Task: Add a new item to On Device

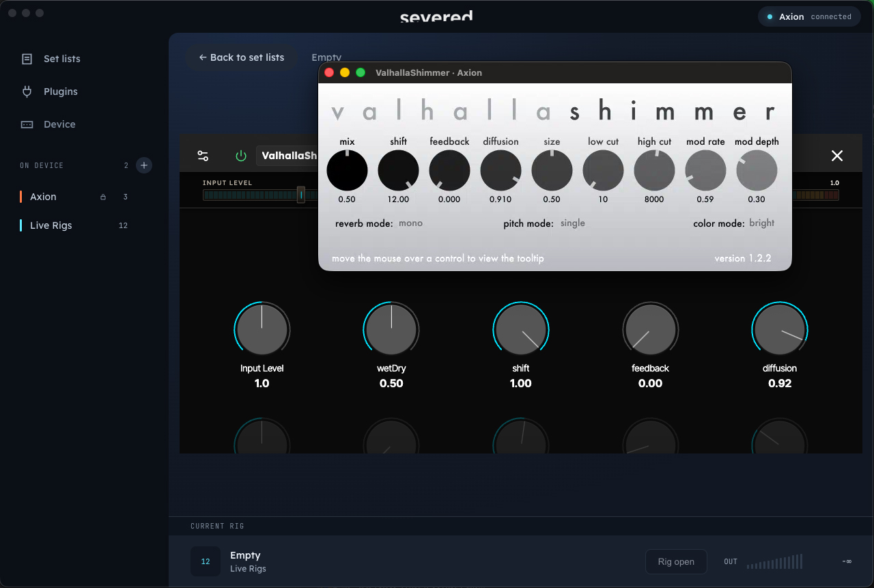Action: pos(143,165)
